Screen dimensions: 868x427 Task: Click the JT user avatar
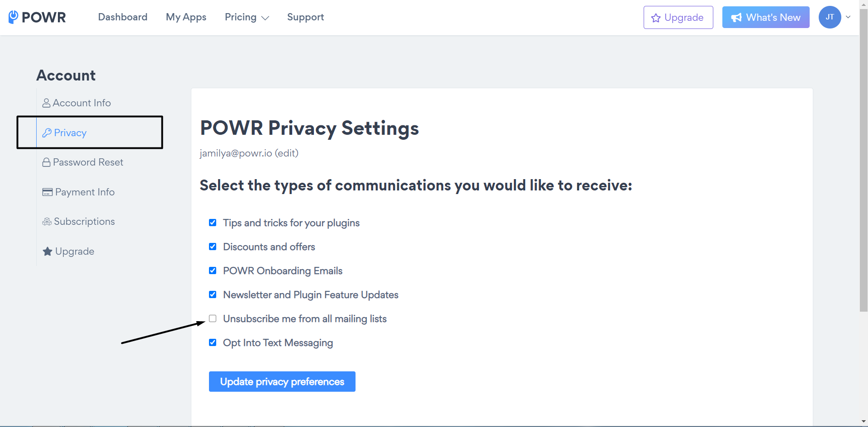pos(830,17)
